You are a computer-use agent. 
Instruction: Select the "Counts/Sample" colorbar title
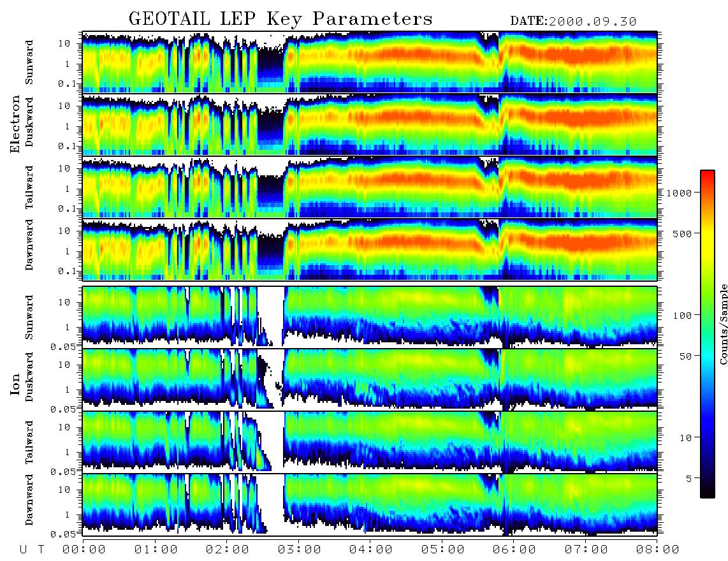[723, 324]
